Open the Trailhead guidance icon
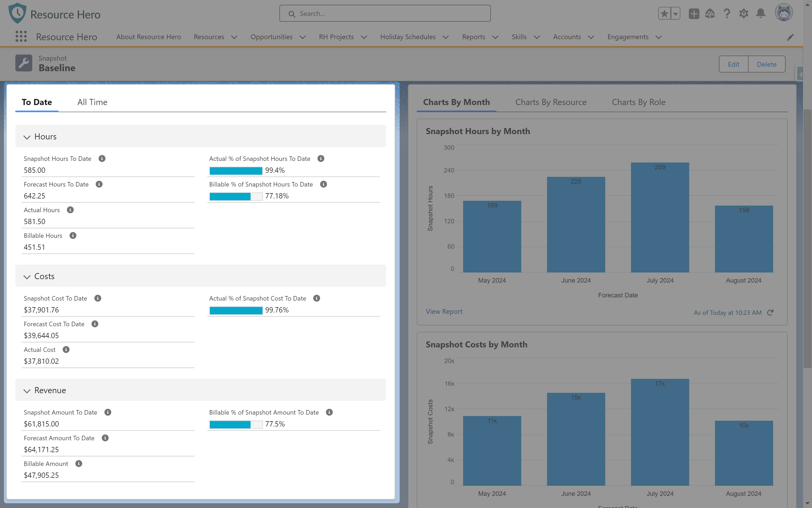 pyautogui.click(x=710, y=13)
